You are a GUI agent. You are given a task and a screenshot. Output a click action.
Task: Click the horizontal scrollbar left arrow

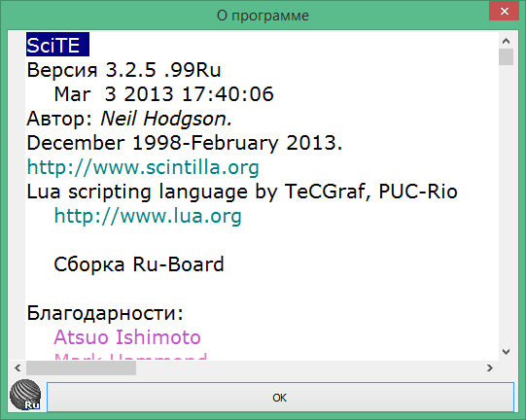tap(18, 368)
